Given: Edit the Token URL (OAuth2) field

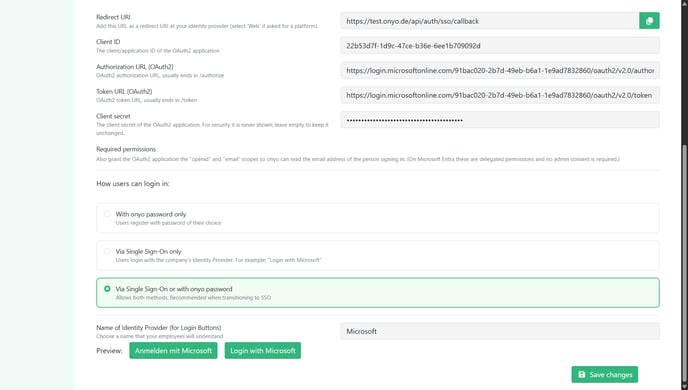Looking at the screenshot, I should point(500,95).
